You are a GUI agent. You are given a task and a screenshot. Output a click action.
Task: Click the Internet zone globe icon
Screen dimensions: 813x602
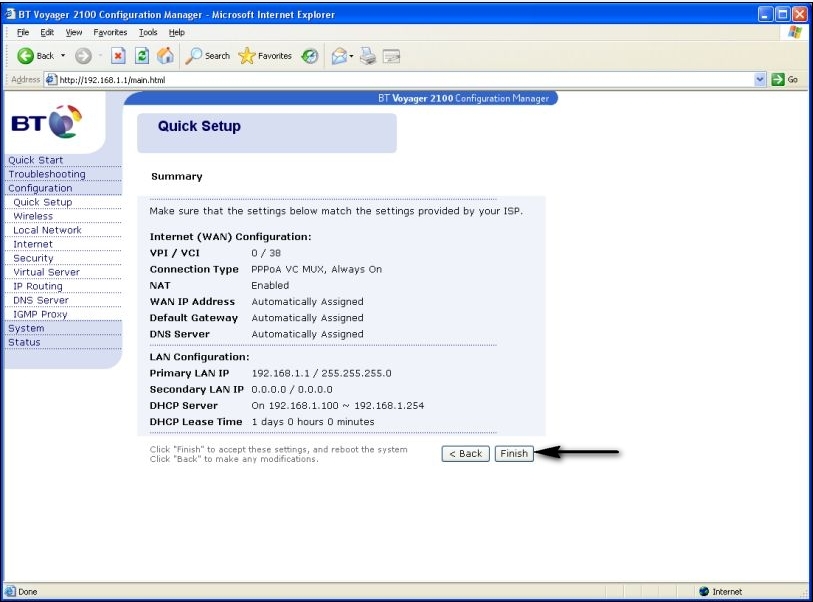(704, 592)
